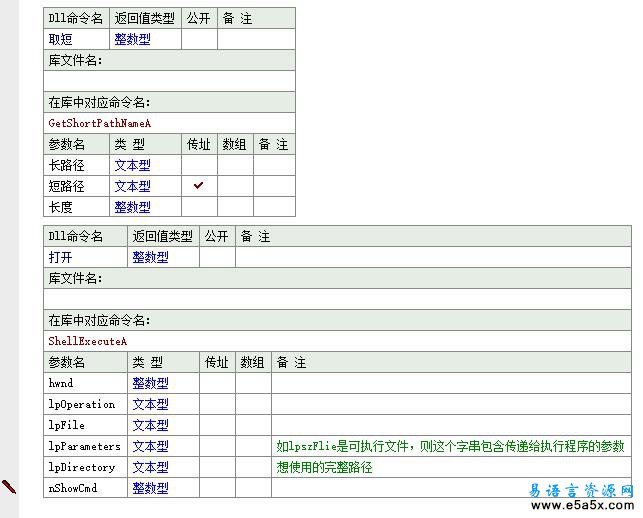Select the GetShortPathNameA command name
This screenshot has height=518, width=643.
coord(100,123)
